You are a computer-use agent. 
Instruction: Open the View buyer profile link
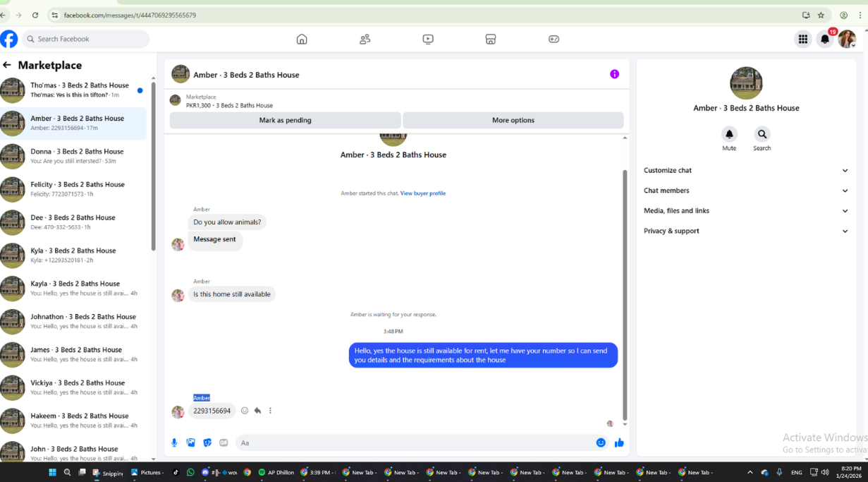pos(423,193)
